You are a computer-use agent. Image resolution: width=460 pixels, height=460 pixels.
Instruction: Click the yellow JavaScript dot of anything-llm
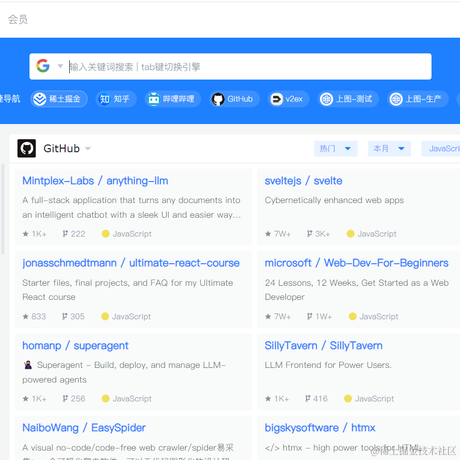click(x=105, y=234)
